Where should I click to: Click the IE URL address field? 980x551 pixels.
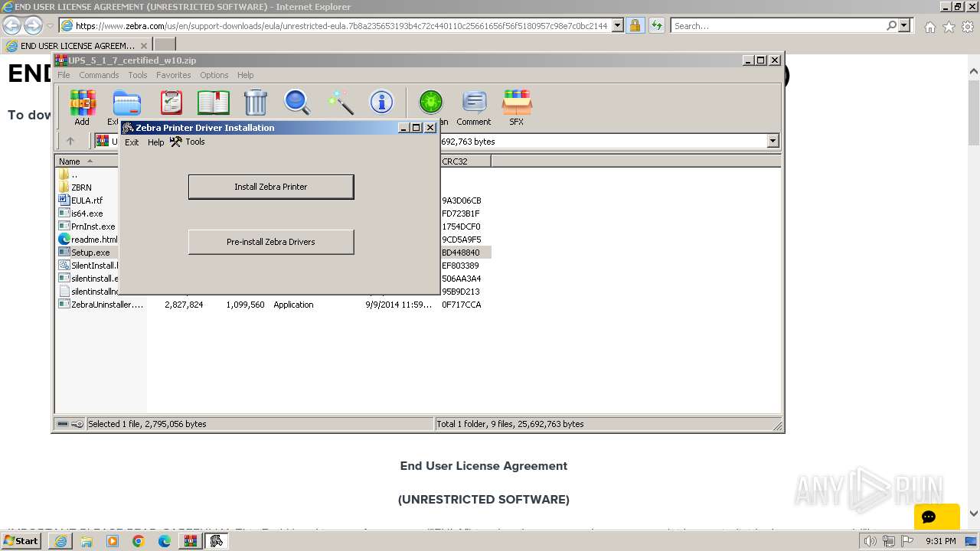341,26
